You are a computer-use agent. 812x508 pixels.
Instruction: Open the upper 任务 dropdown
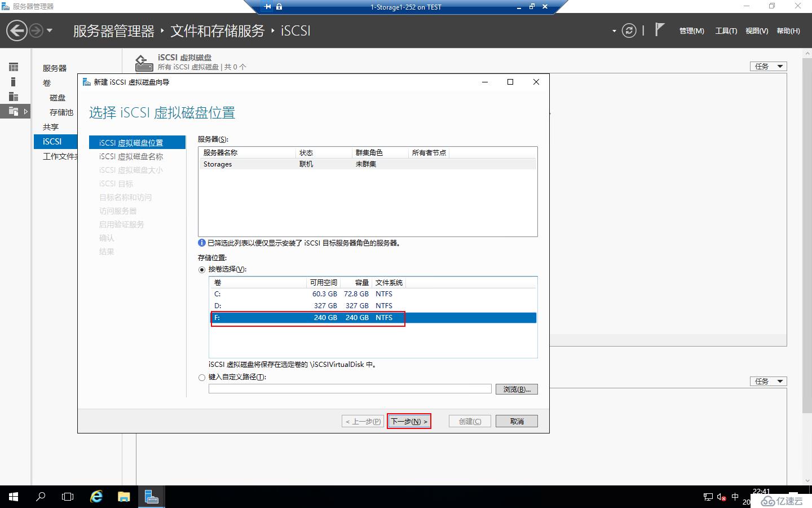768,67
